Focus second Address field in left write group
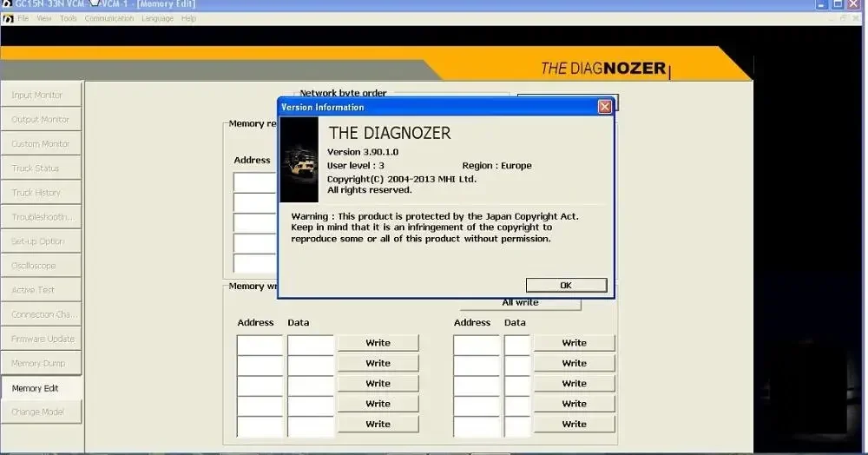Image resolution: width=868 pixels, height=455 pixels. pyautogui.click(x=260, y=366)
